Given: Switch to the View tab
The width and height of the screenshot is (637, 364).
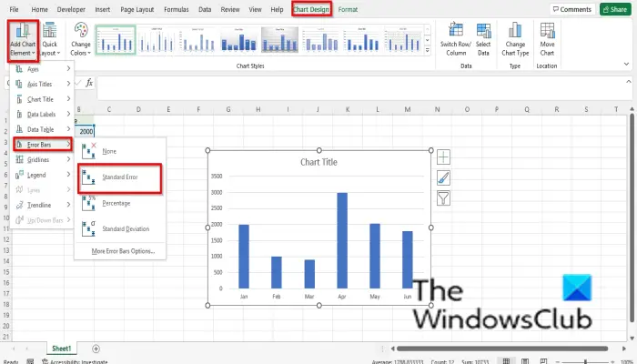Looking at the screenshot, I should tap(255, 9).
